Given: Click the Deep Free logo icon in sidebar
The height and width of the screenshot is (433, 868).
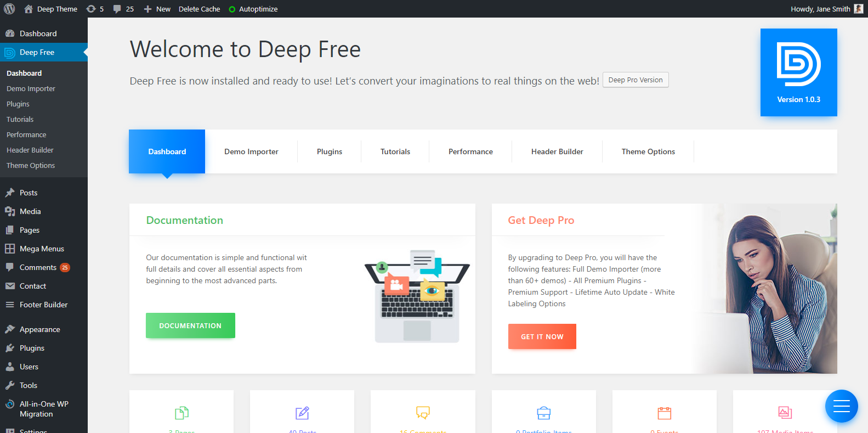Looking at the screenshot, I should point(10,52).
